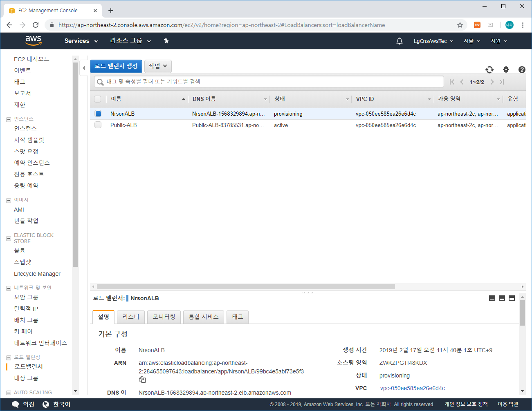This screenshot has height=411, width=532.
Task: Click the language globe icon
Action: click(46, 404)
